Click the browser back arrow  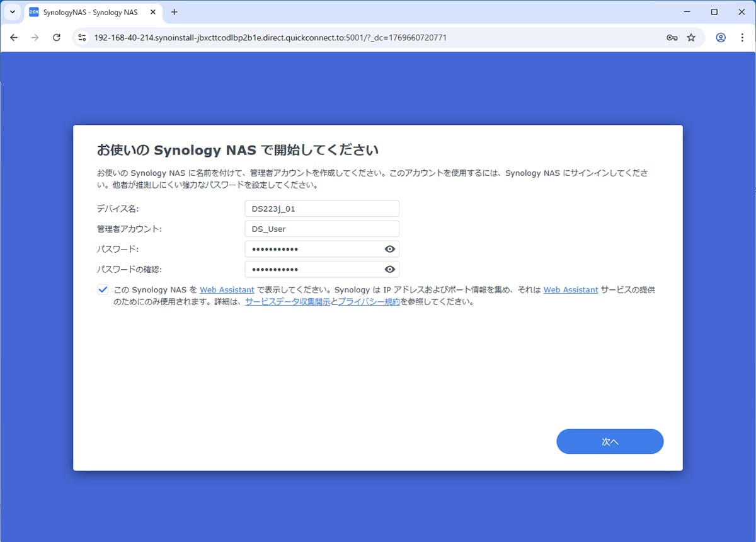(x=14, y=38)
